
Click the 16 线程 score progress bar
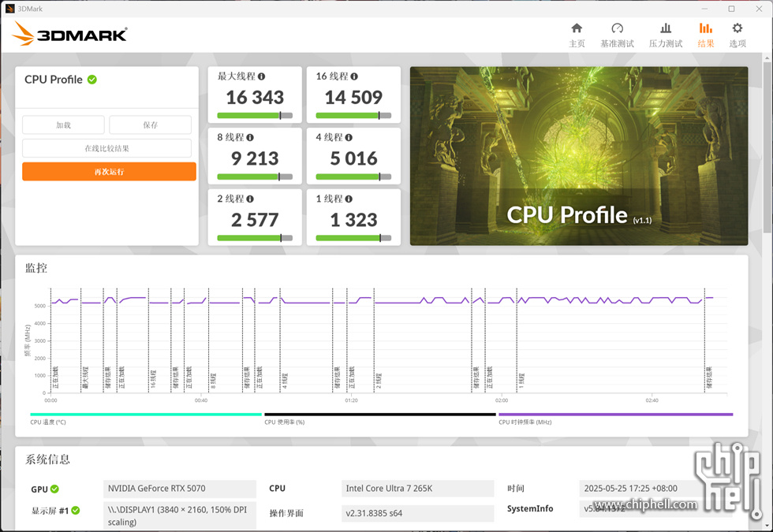point(353,116)
